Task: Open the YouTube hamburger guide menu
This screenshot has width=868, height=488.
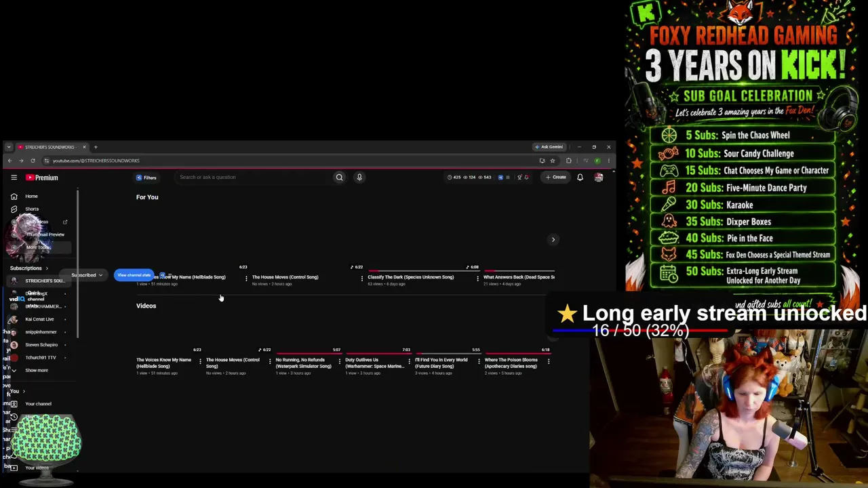Action: pyautogui.click(x=14, y=178)
